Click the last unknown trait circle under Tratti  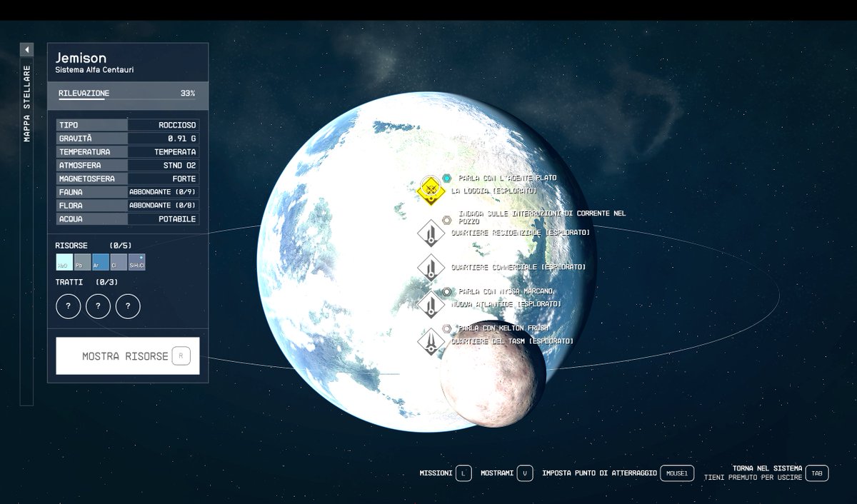click(128, 306)
